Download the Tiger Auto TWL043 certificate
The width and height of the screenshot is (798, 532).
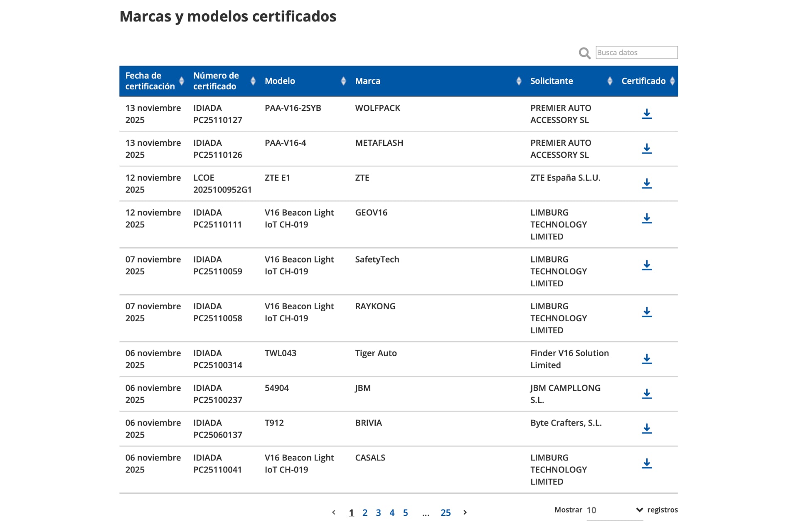click(647, 359)
